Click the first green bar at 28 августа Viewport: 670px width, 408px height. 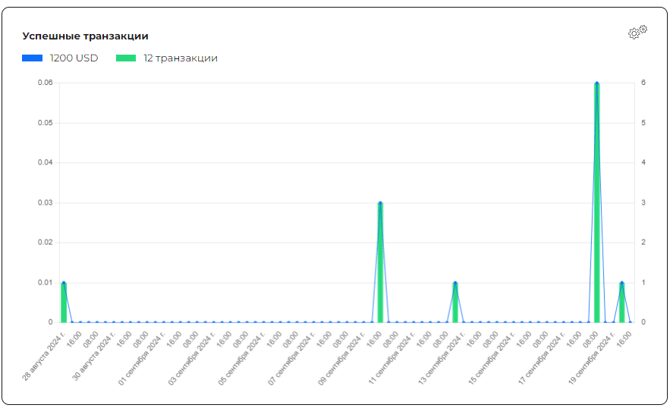pos(64,303)
